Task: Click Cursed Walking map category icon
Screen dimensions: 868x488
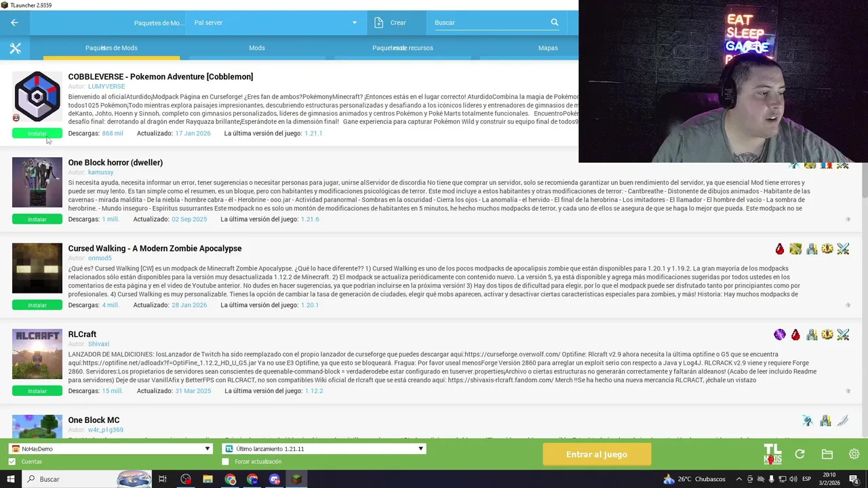Action: (795, 249)
